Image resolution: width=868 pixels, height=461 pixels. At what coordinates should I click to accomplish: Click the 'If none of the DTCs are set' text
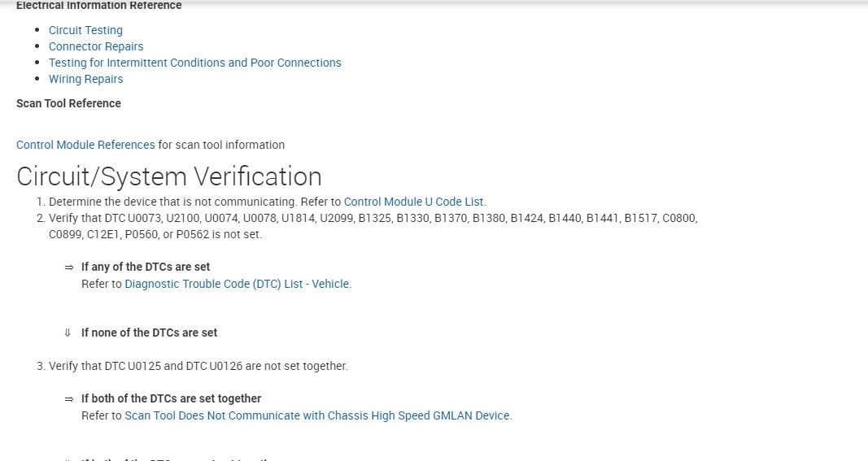click(149, 333)
